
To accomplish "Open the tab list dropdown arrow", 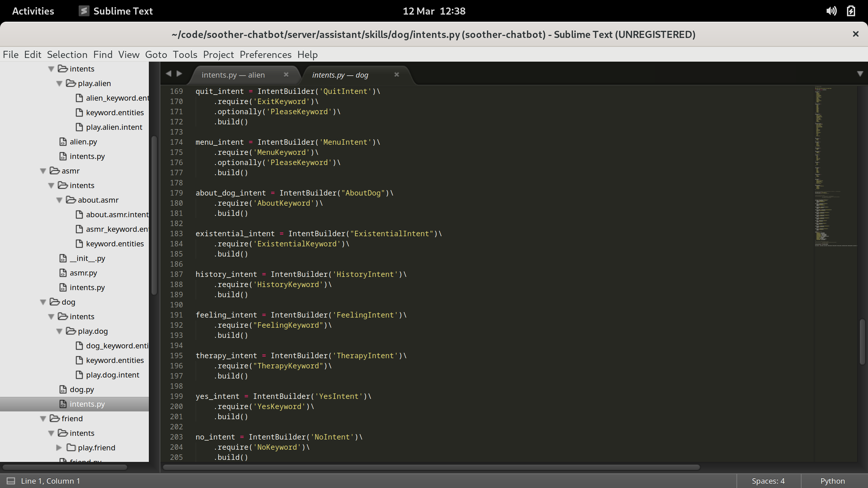I will click(x=860, y=74).
